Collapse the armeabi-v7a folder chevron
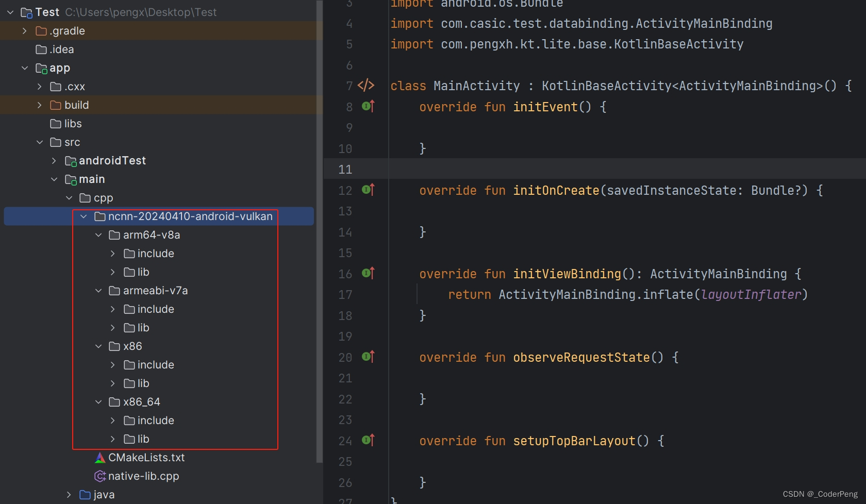The height and width of the screenshot is (504, 866). point(98,291)
